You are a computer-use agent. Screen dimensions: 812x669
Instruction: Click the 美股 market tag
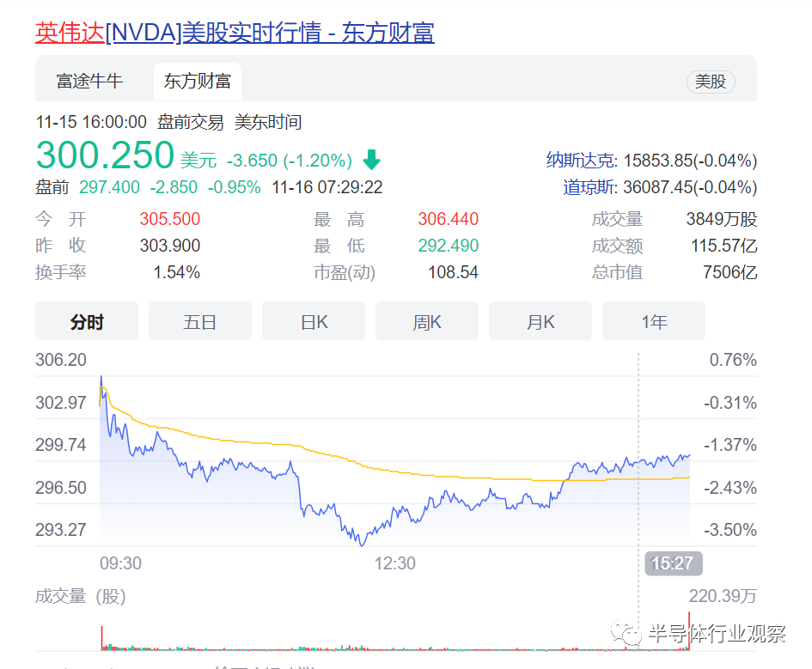click(x=711, y=82)
